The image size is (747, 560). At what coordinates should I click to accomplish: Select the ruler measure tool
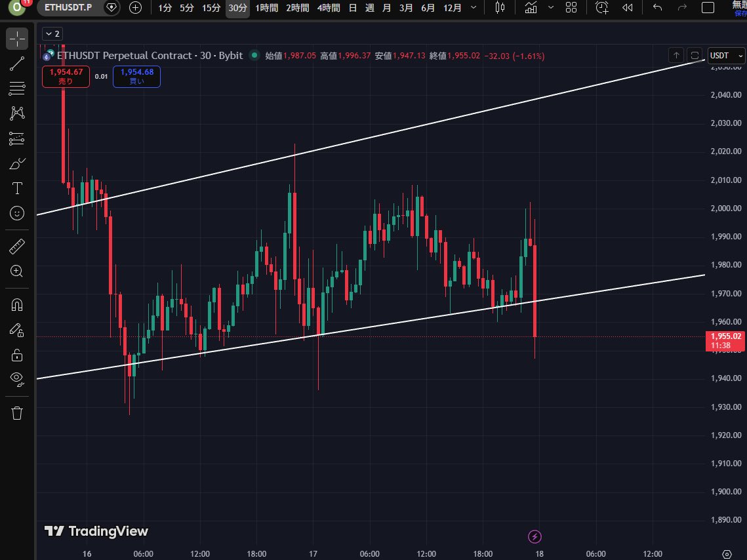(17, 247)
